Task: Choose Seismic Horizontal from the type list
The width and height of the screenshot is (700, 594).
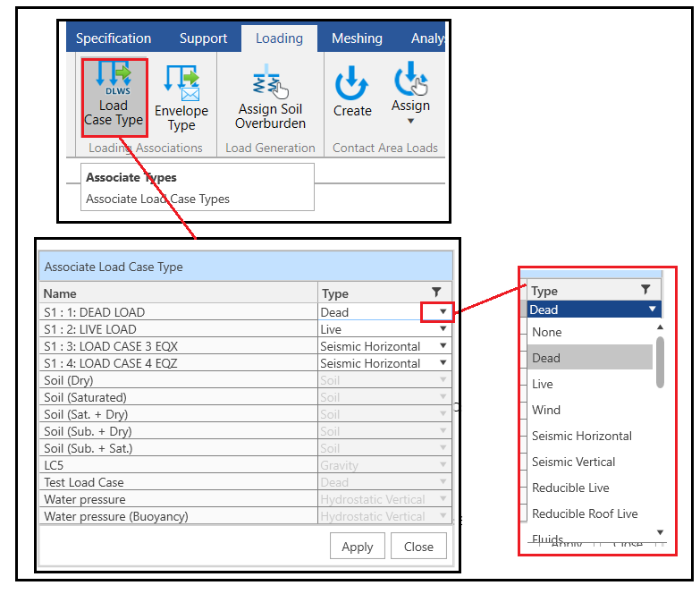Action: pos(581,436)
